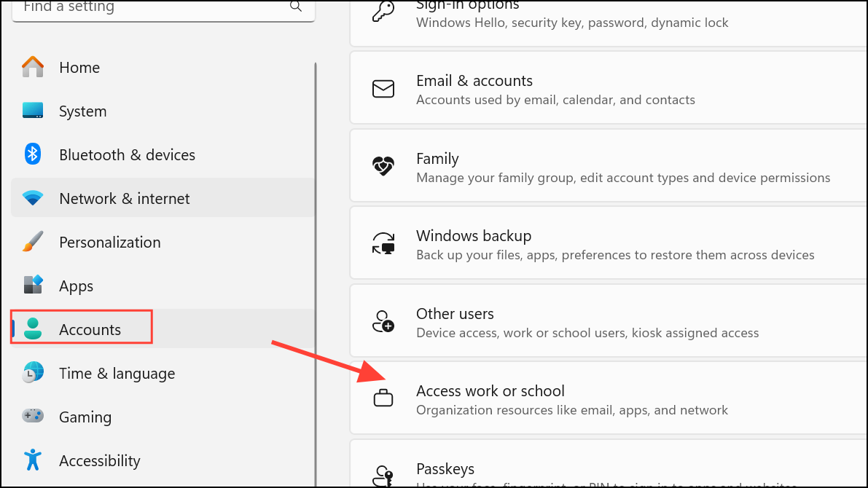Viewport: 868px width, 488px height.
Task: Click the Network Wi-Fi icon
Action: click(x=33, y=197)
